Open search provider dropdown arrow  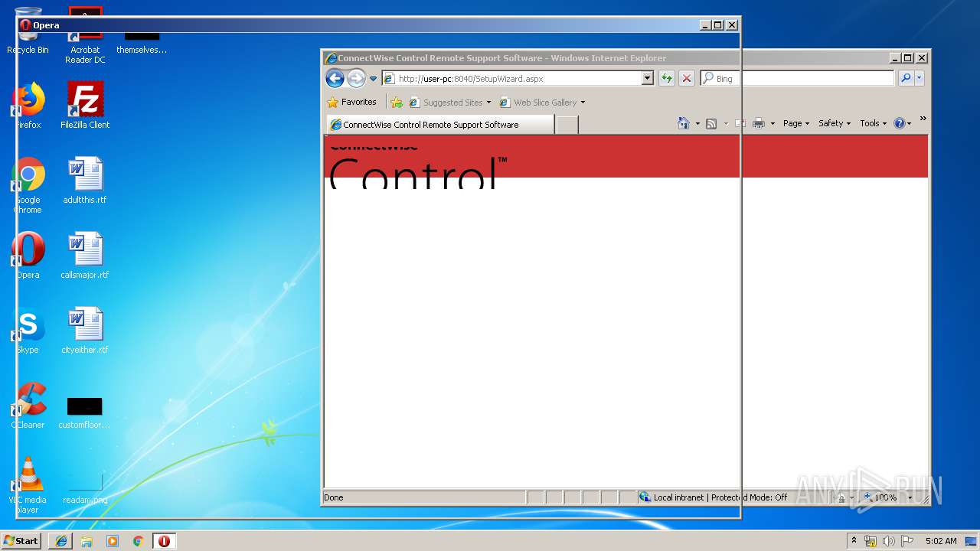[x=920, y=78]
